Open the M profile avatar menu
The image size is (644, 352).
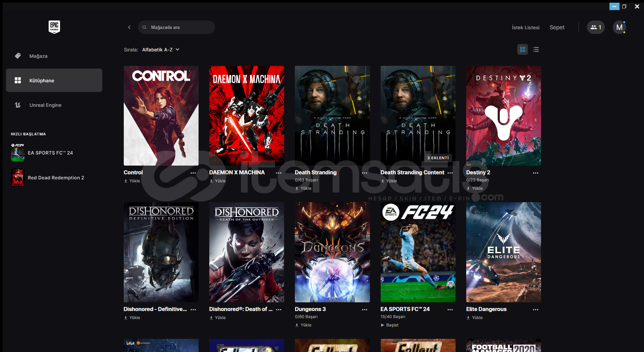(x=619, y=27)
